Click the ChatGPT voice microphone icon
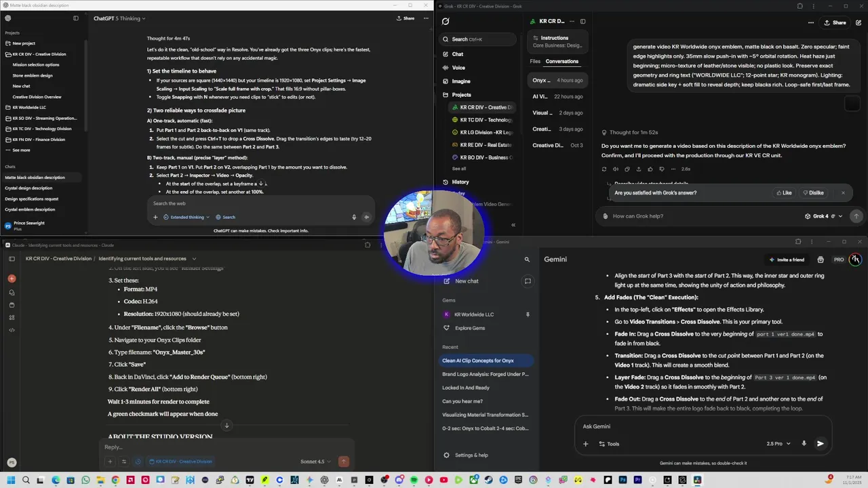868x488 pixels. 354,217
